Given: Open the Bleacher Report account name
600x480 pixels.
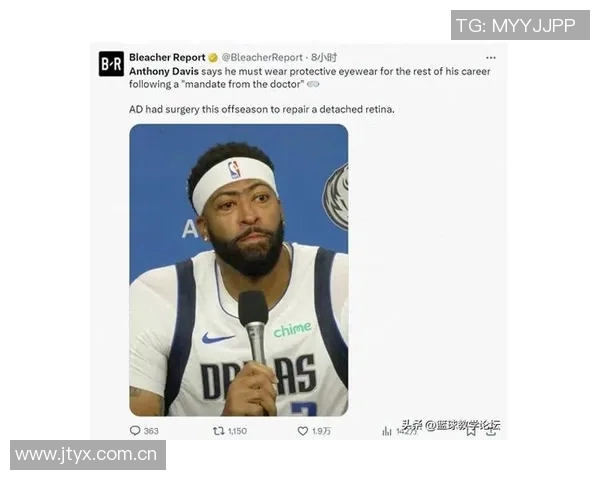Looking at the screenshot, I should point(167,57).
